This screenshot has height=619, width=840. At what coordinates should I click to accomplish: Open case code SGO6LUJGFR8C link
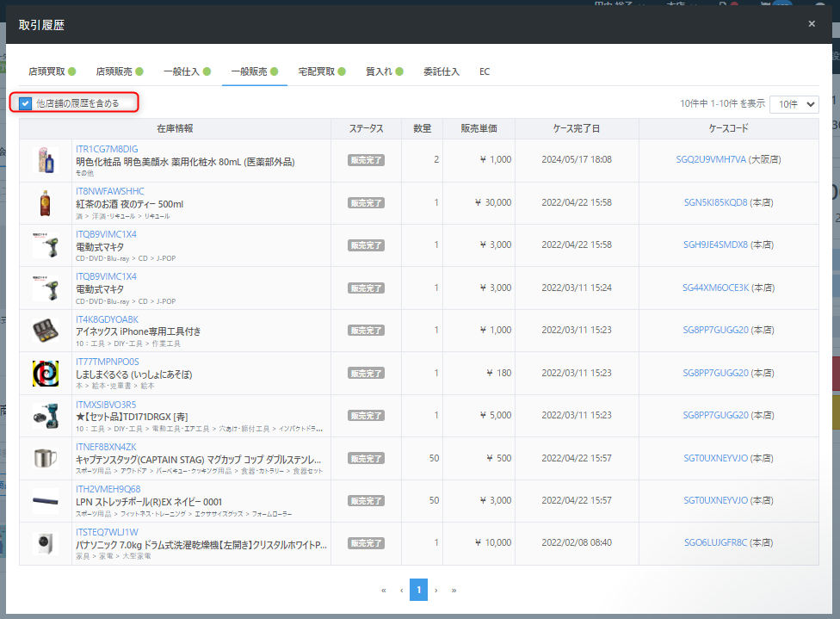click(714, 543)
